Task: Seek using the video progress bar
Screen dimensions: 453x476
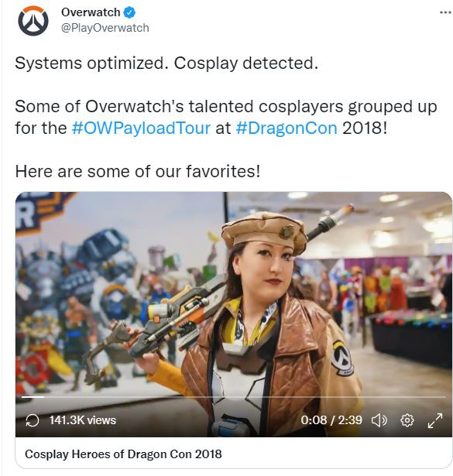Action: point(234,397)
